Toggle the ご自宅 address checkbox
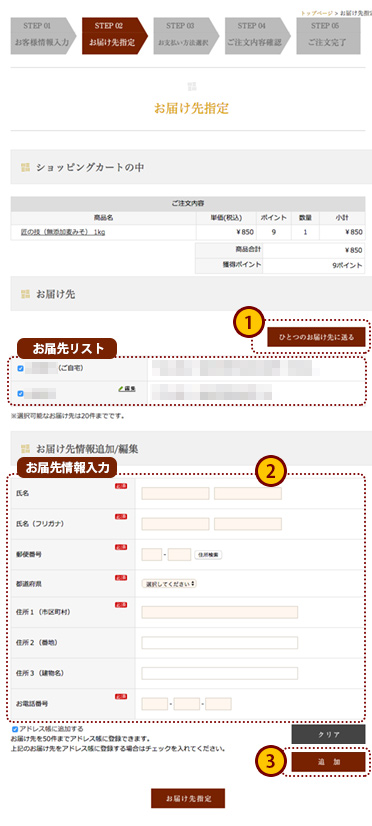The width and height of the screenshot is (372, 826). (x=21, y=369)
